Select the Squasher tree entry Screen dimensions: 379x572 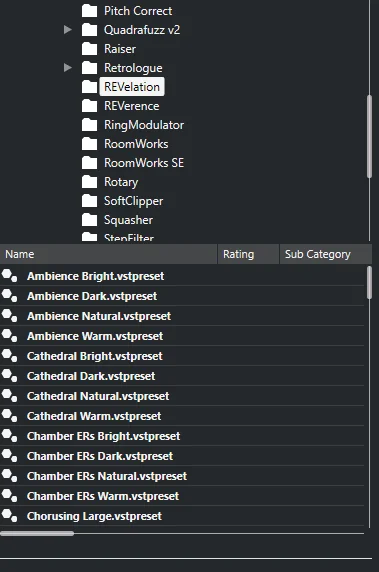click(x=128, y=220)
